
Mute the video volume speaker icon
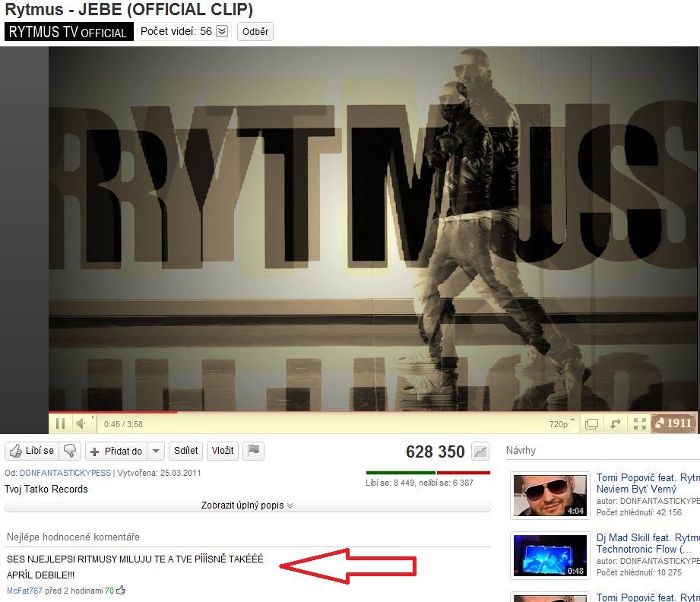point(81,423)
